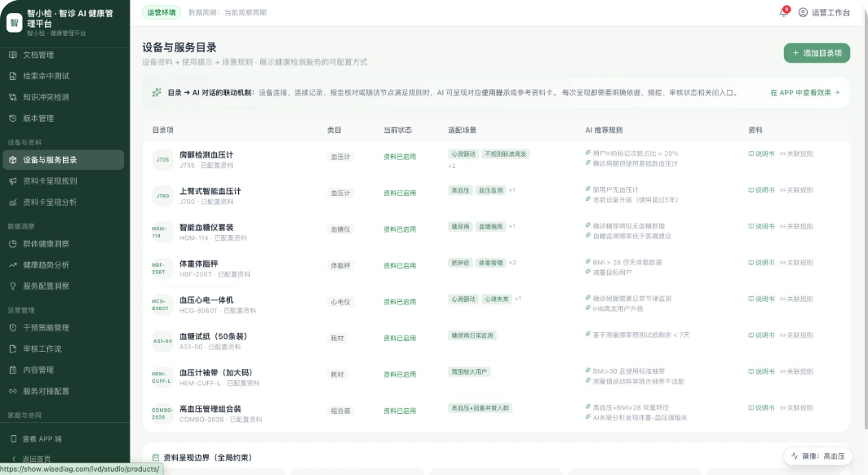Click the 文档管理 sidebar icon
This screenshot has width=868, height=475.
[13, 55]
